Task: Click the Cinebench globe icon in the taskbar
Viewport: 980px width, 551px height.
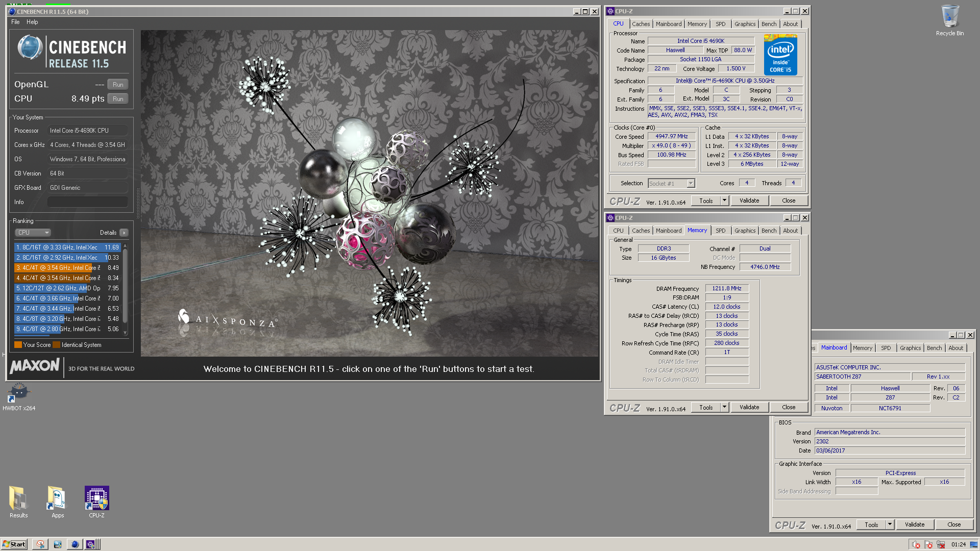Action: tap(75, 544)
